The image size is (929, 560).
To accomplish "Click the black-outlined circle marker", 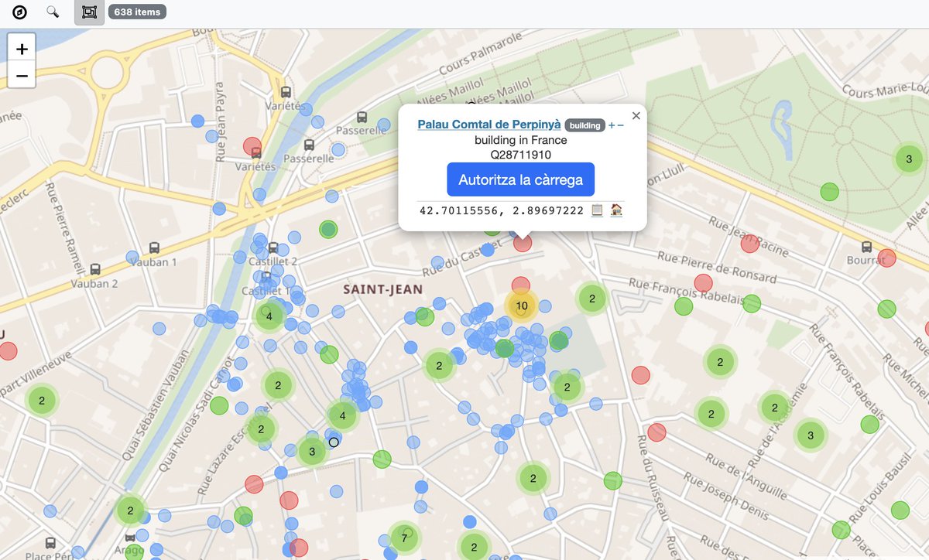I will (334, 442).
